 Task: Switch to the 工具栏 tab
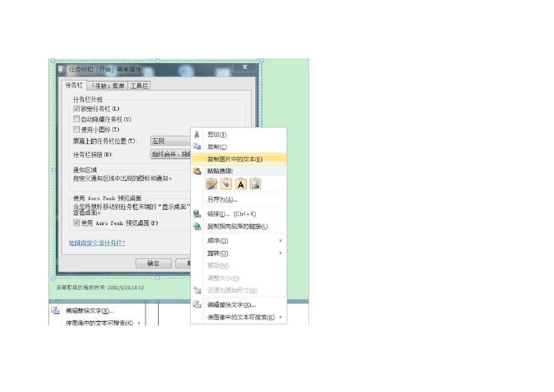coord(139,86)
